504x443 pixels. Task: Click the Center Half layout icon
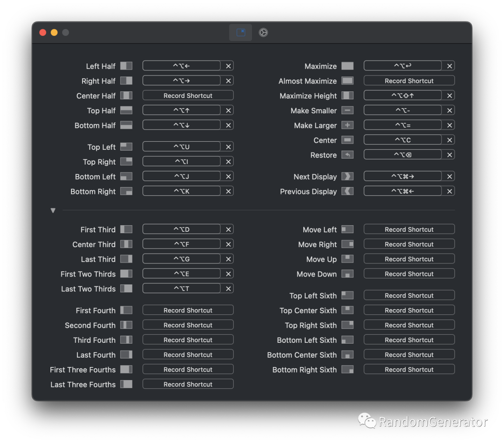[x=126, y=96]
